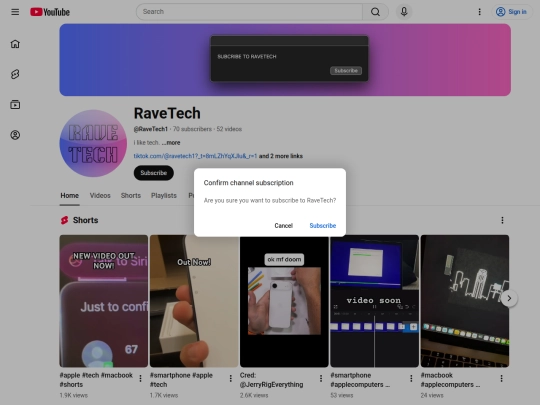Open options for Cred: @JerryRigEverything short

pyautogui.click(x=321, y=378)
